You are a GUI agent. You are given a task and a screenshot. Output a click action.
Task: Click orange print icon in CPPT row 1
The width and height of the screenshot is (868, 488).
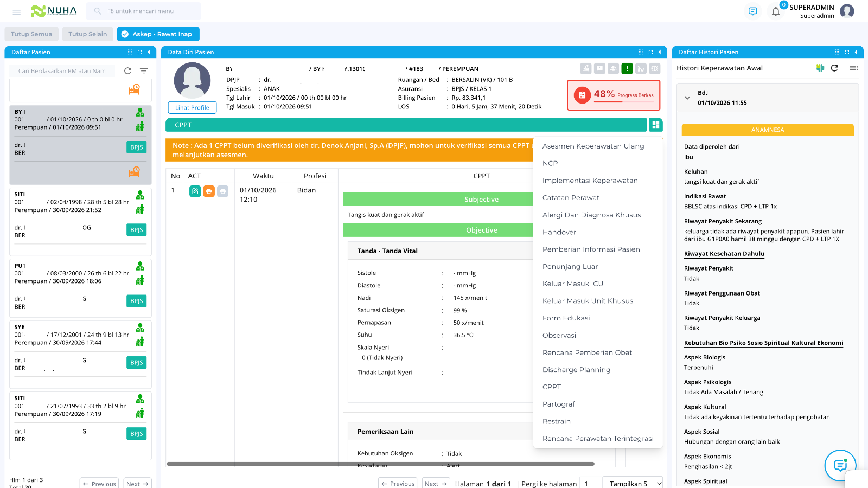pos(209,191)
